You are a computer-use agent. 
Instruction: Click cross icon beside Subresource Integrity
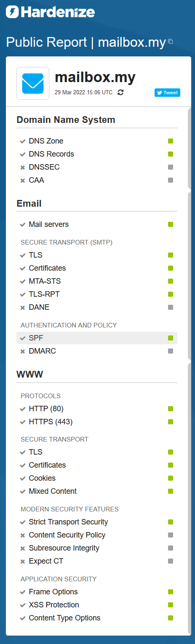23,548
